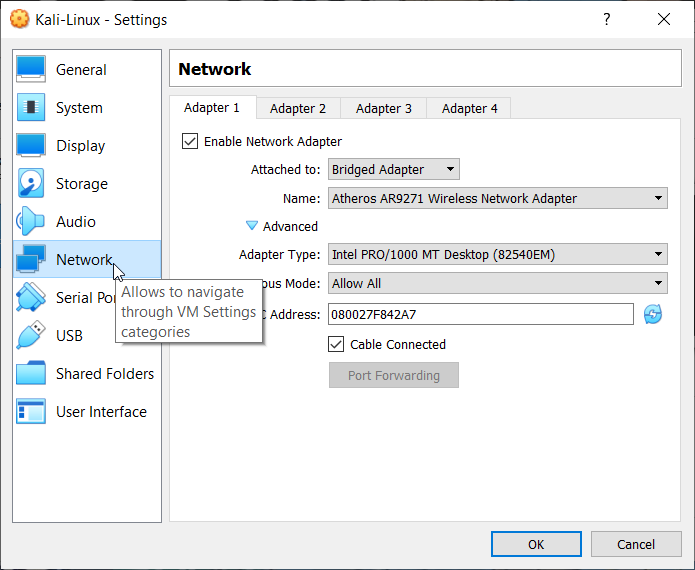
Task: Click the Advanced label text
Action: tap(290, 226)
